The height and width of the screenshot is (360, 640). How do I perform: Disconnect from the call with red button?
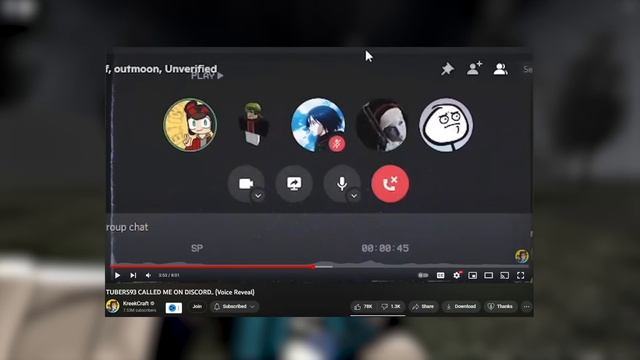pos(390,184)
